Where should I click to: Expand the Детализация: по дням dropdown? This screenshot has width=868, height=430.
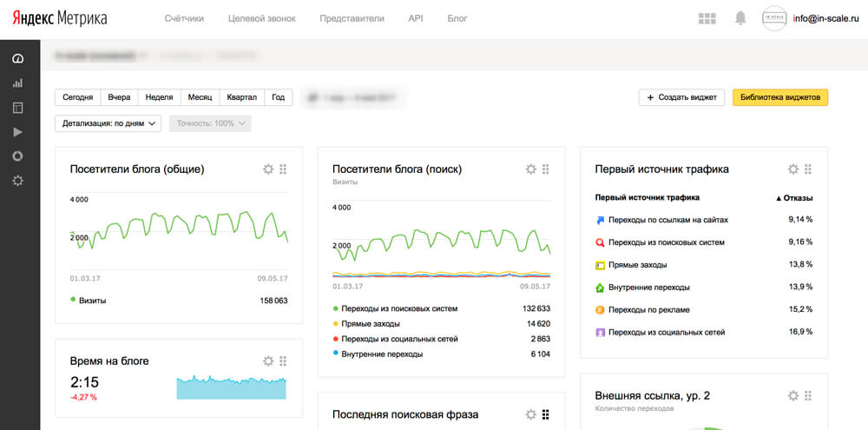(108, 123)
